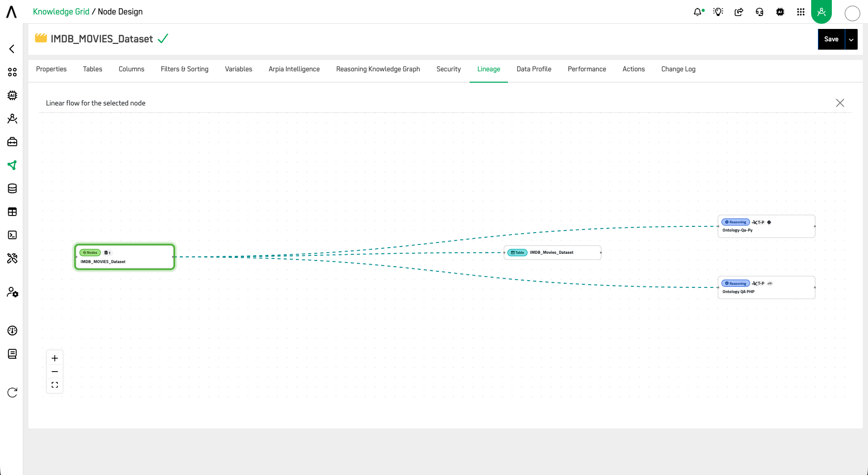Viewport: 868px width, 475px height.
Task: Open the user settings sidebar icon
Action: (12, 293)
